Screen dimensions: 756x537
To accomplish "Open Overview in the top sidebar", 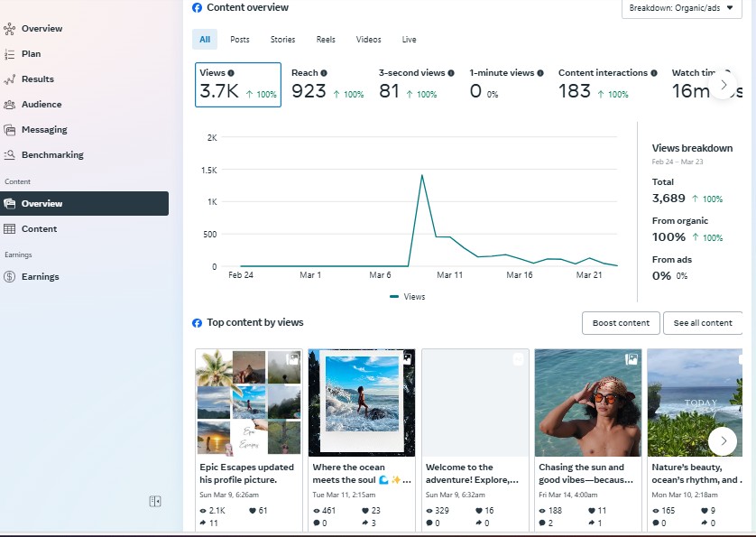I will pos(41,29).
